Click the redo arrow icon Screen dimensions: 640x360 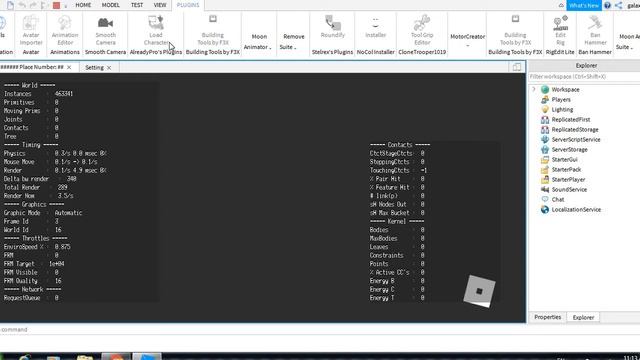[33, 5]
